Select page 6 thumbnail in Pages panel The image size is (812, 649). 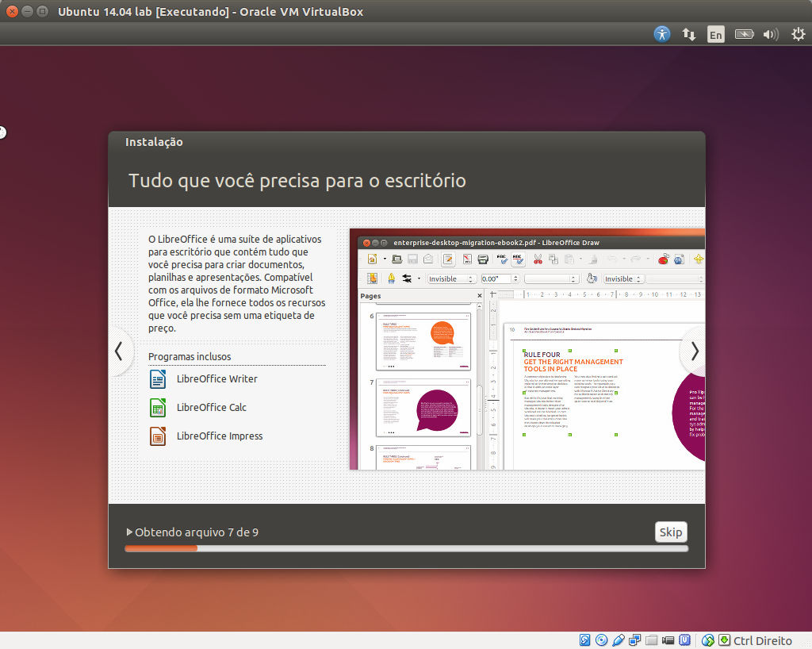pos(423,341)
